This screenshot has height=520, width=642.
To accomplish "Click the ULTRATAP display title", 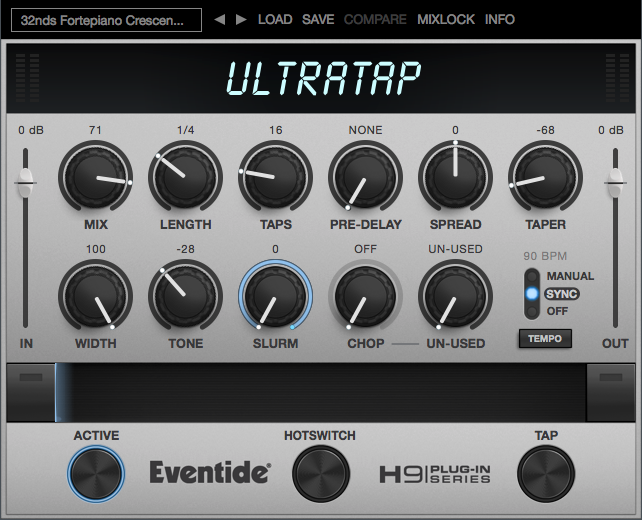I will pos(323,79).
